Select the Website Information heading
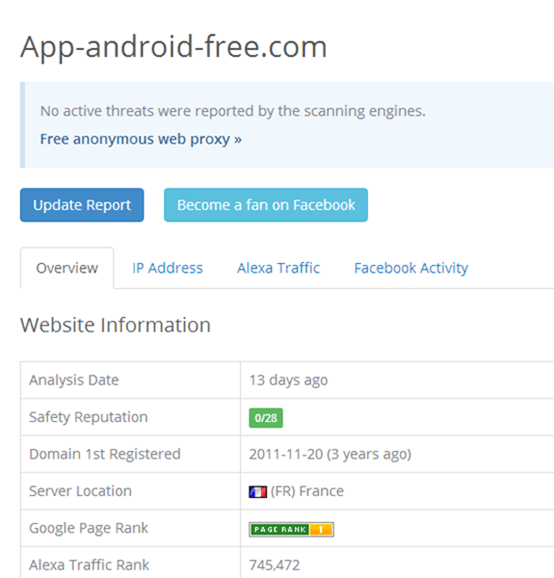The image size is (554, 578). 115,325
